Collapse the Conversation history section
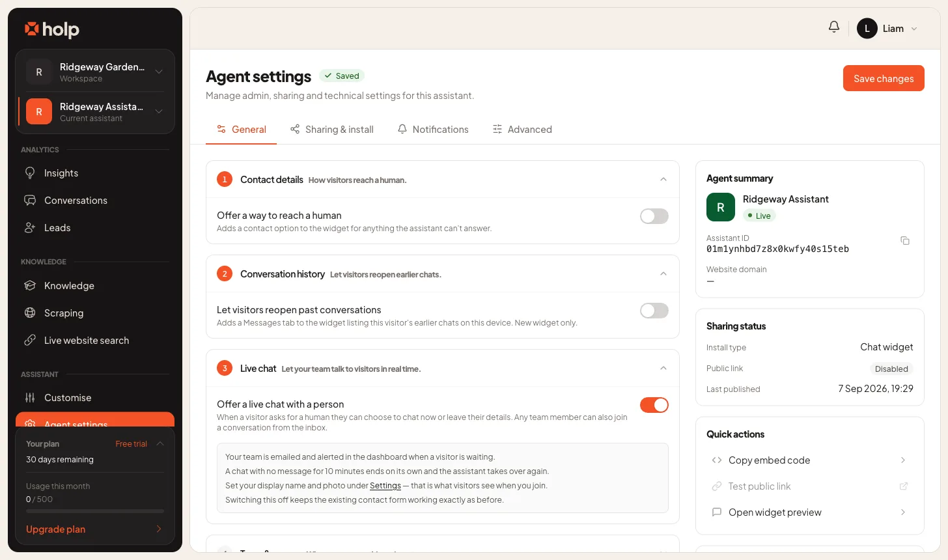Viewport: 948px width, 560px height. (663, 273)
